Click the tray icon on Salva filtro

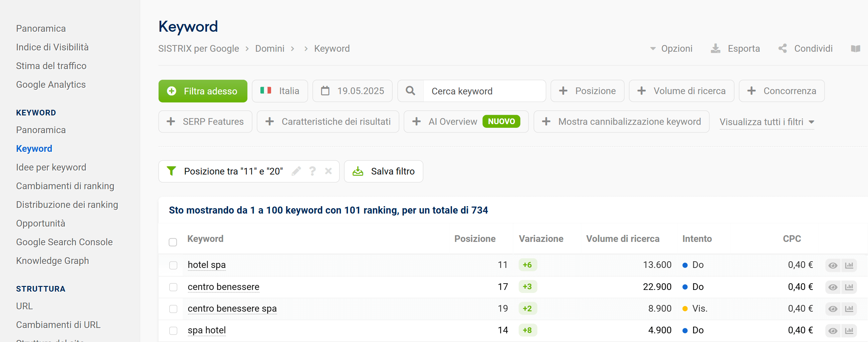[358, 172]
